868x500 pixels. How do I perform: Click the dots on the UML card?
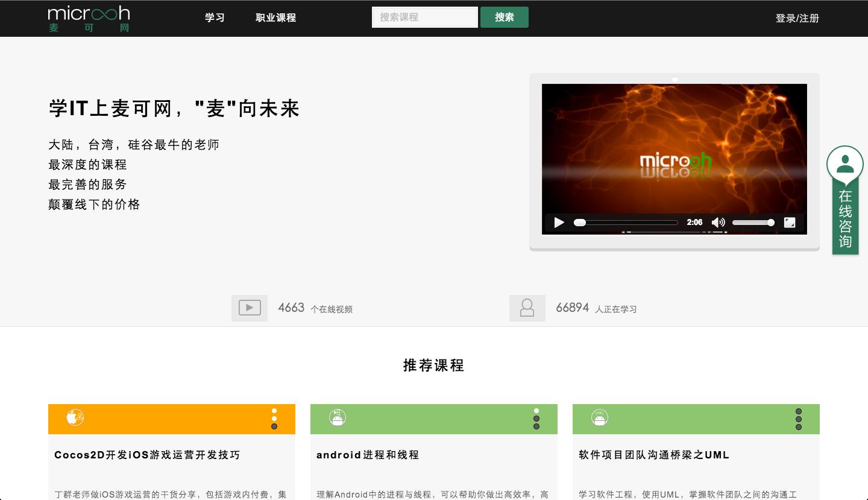click(799, 419)
